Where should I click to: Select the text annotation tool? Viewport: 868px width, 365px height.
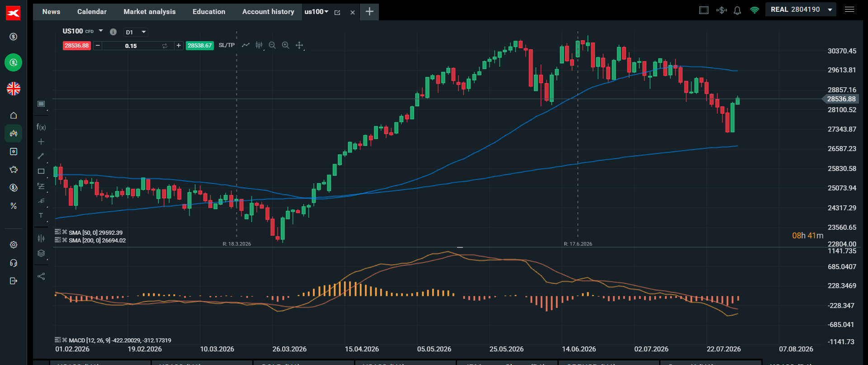(x=41, y=215)
